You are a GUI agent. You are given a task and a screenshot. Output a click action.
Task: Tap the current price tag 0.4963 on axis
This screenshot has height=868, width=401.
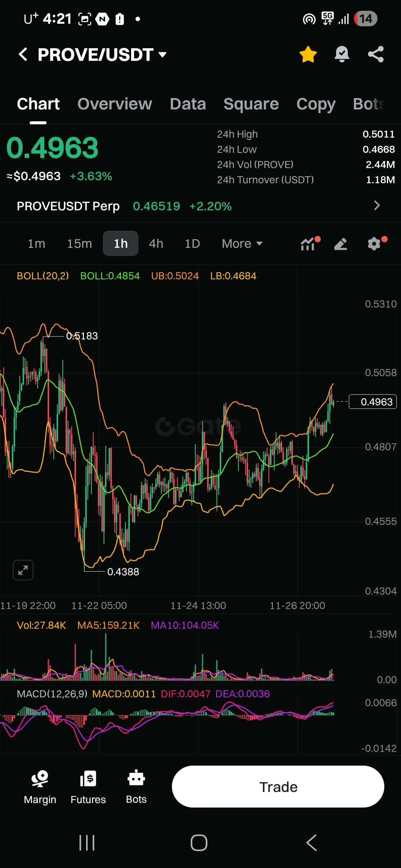tap(373, 402)
